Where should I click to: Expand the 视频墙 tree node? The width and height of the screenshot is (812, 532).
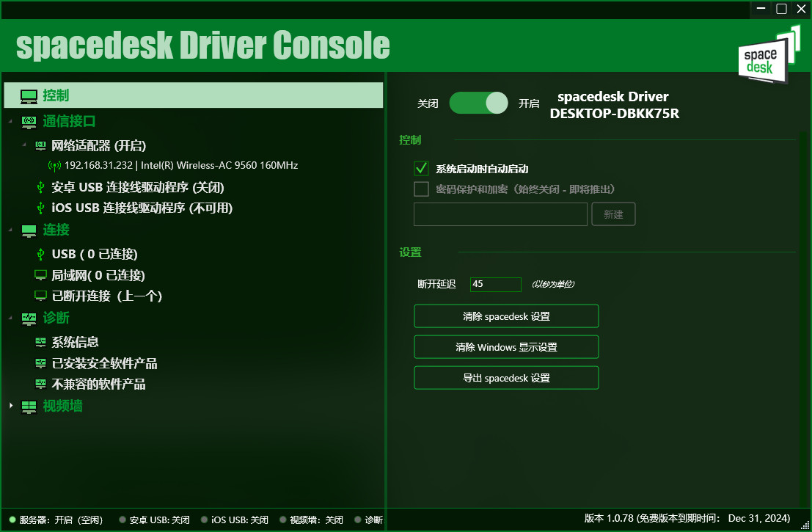click(x=11, y=406)
